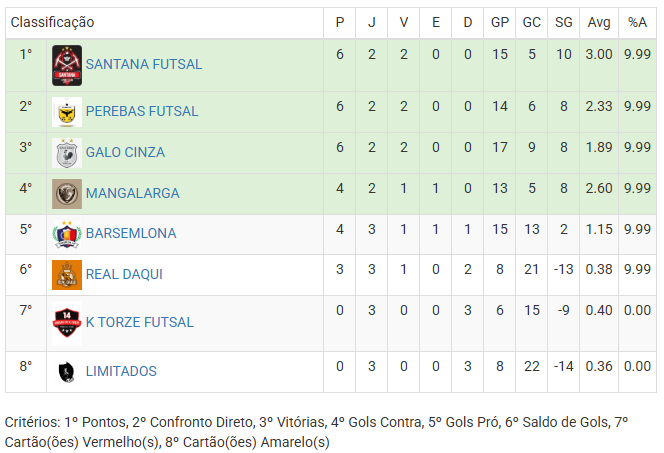The width and height of the screenshot is (664, 453).
Task: Open the K TORZE FUTSAL link
Action: 140,322
